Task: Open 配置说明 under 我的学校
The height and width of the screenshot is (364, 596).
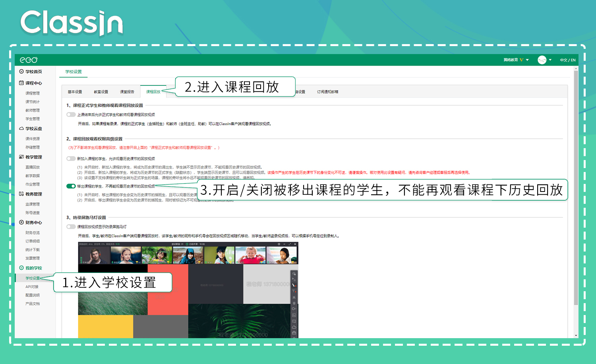Action: tap(33, 295)
